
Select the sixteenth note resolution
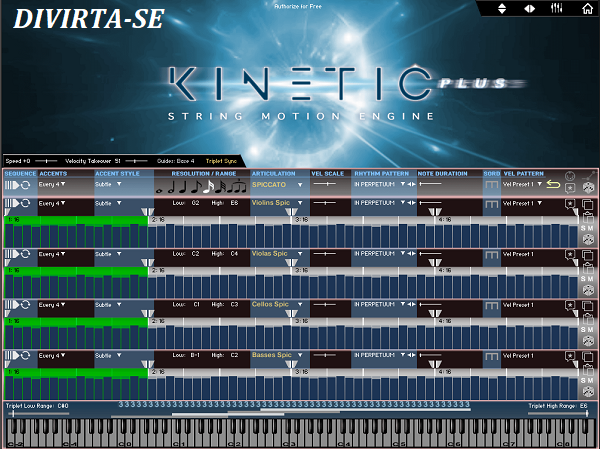(209, 186)
